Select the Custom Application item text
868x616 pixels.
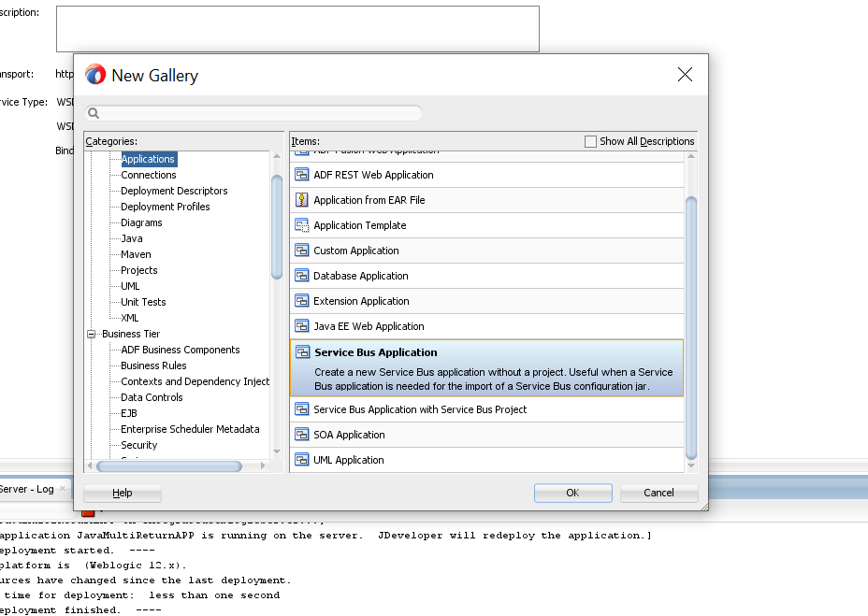click(x=356, y=251)
